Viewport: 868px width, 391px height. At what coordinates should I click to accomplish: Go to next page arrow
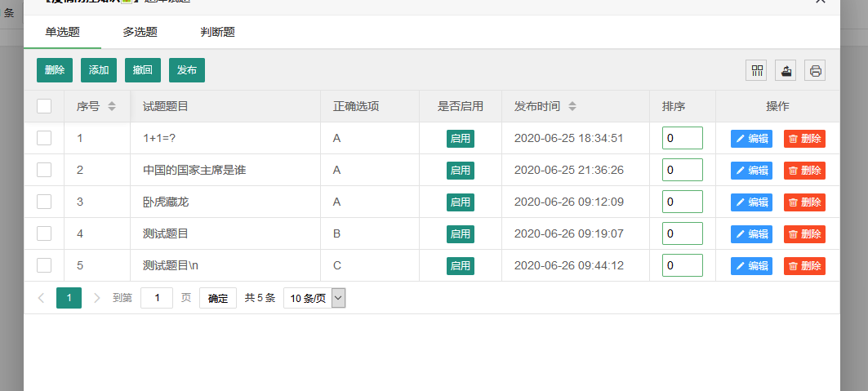coord(97,298)
